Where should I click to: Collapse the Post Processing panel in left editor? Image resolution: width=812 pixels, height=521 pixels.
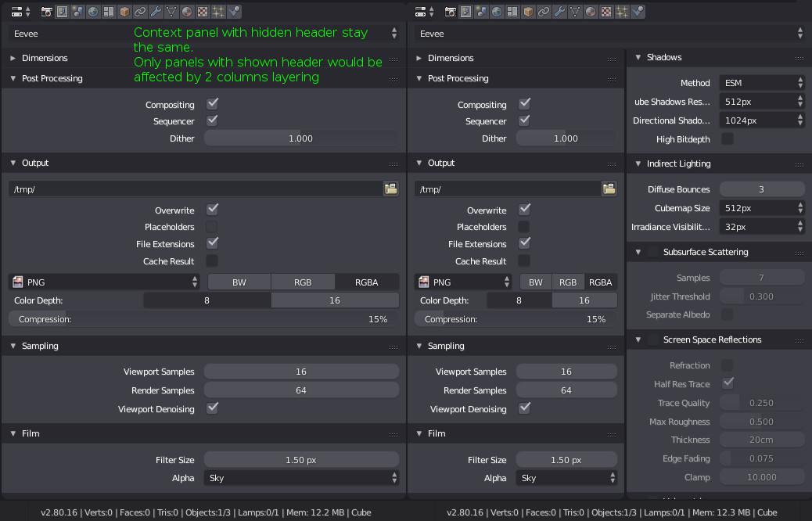tap(13, 78)
